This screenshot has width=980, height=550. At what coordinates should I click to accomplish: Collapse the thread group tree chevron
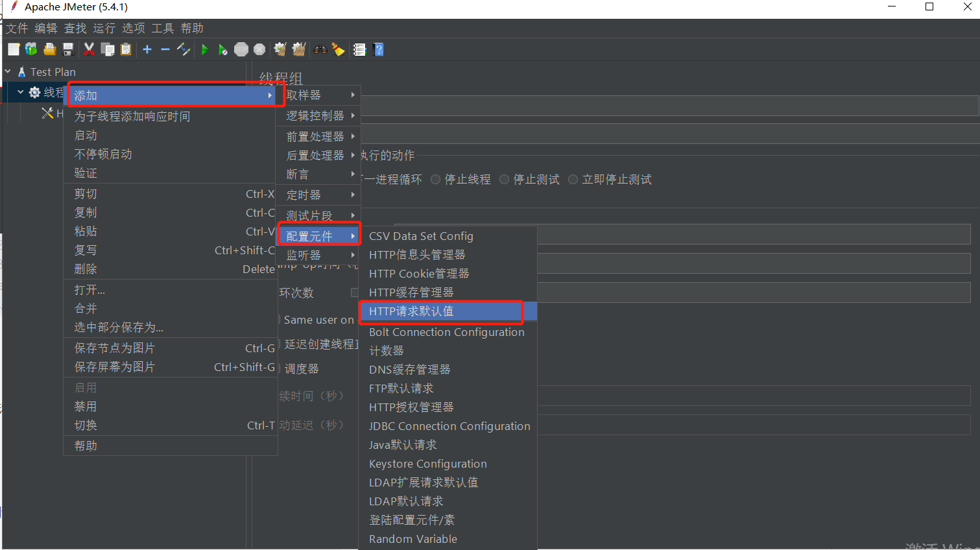(x=21, y=92)
